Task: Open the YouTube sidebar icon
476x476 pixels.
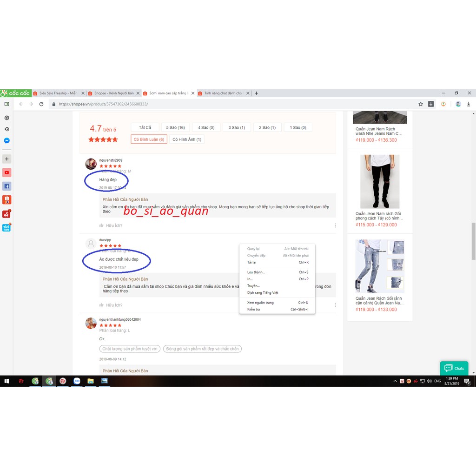Action: click(7, 172)
